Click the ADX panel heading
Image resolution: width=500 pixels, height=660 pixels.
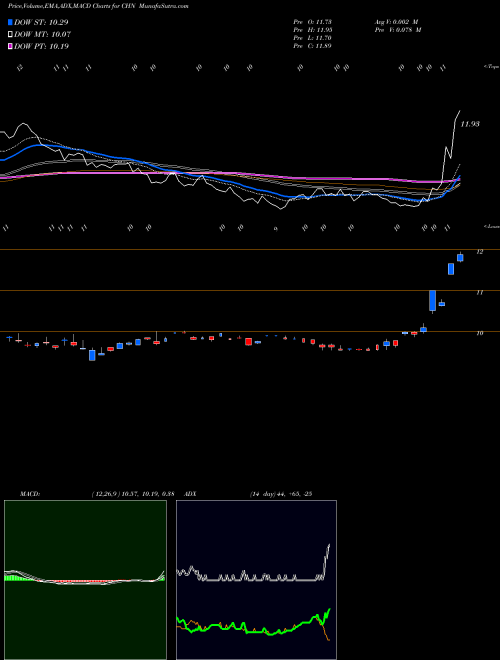(x=190, y=494)
